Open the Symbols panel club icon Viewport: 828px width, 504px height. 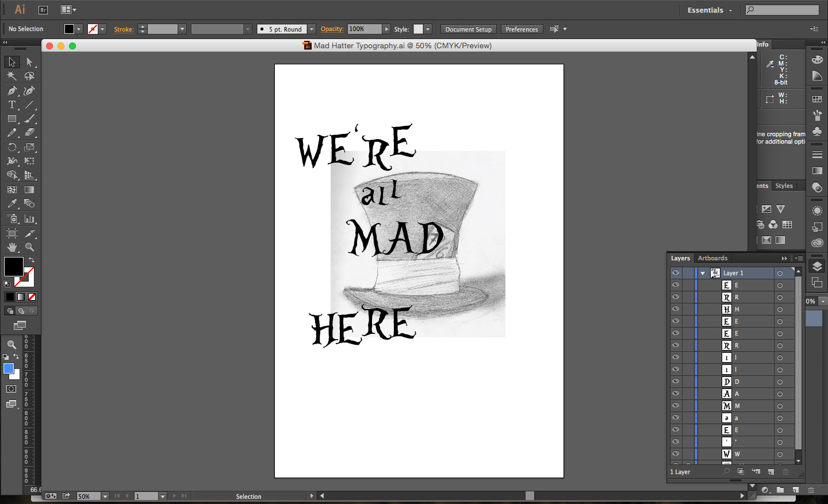(x=817, y=131)
